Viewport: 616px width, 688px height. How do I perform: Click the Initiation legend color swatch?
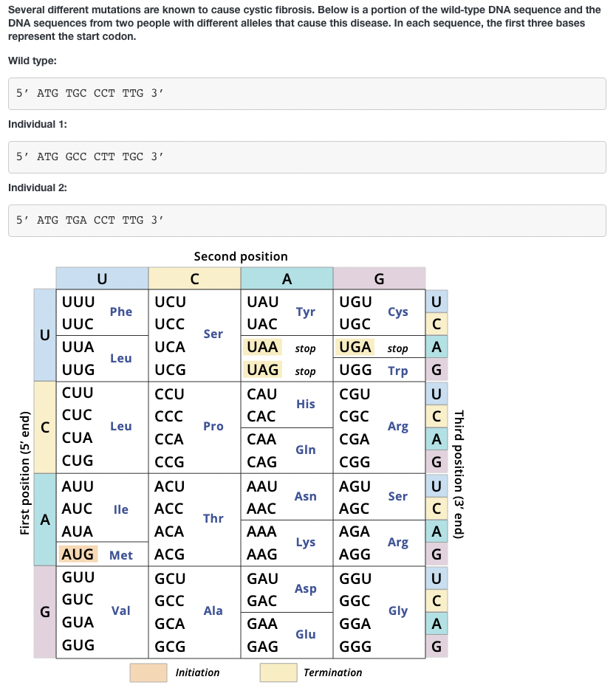pyautogui.click(x=148, y=672)
